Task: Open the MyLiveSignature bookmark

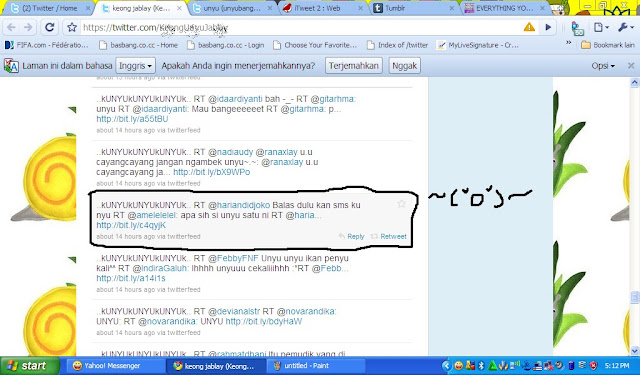Action: click(x=478, y=45)
